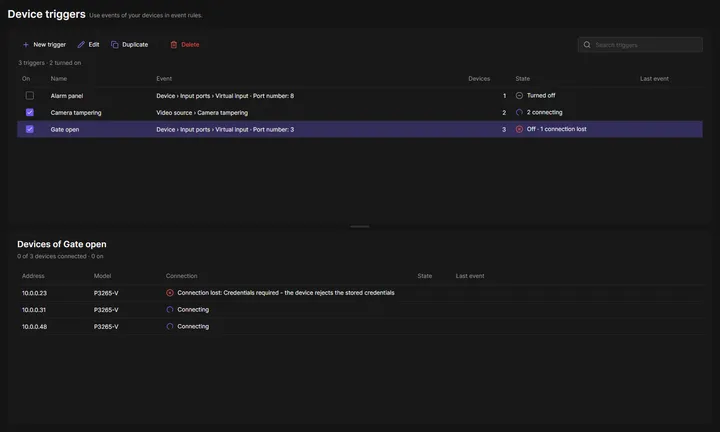The width and height of the screenshot is (720, 432).
Task: Click the '2 connecting' state text
Action: click(x=545, y=112)
